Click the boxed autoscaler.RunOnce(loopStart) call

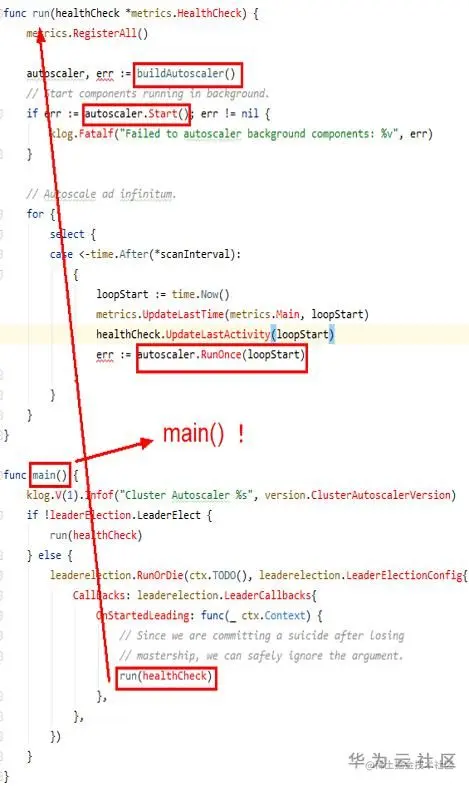[x=221, y=355]
